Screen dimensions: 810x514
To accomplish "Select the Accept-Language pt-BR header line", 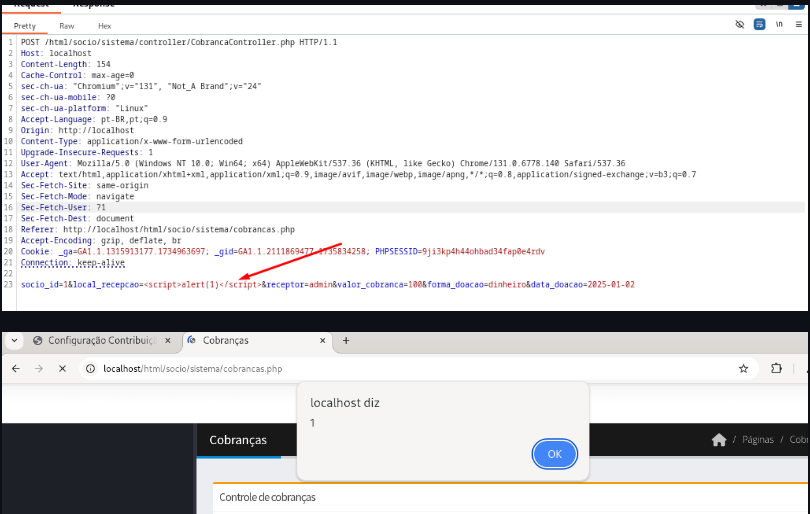I will [x=94, y=119].
